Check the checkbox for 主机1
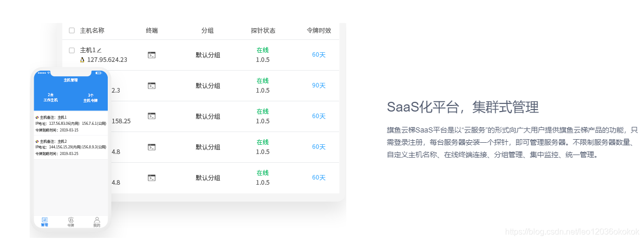Viewport: 644px width, 241px height. click(71, 50)
